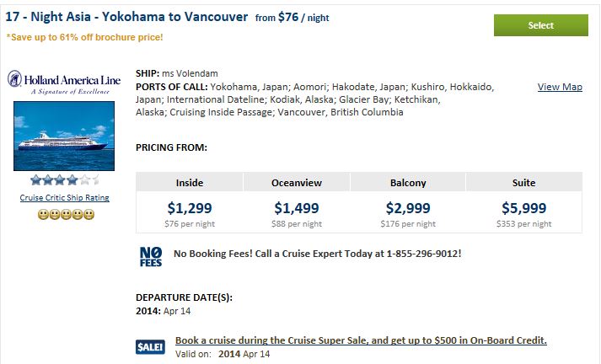Click the NO FEES icon
601x364 pixels.
151,256
